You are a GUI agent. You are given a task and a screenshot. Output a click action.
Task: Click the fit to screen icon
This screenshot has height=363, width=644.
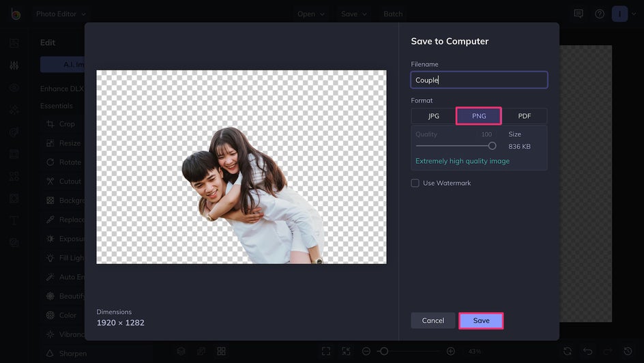(x=326, y=351)
